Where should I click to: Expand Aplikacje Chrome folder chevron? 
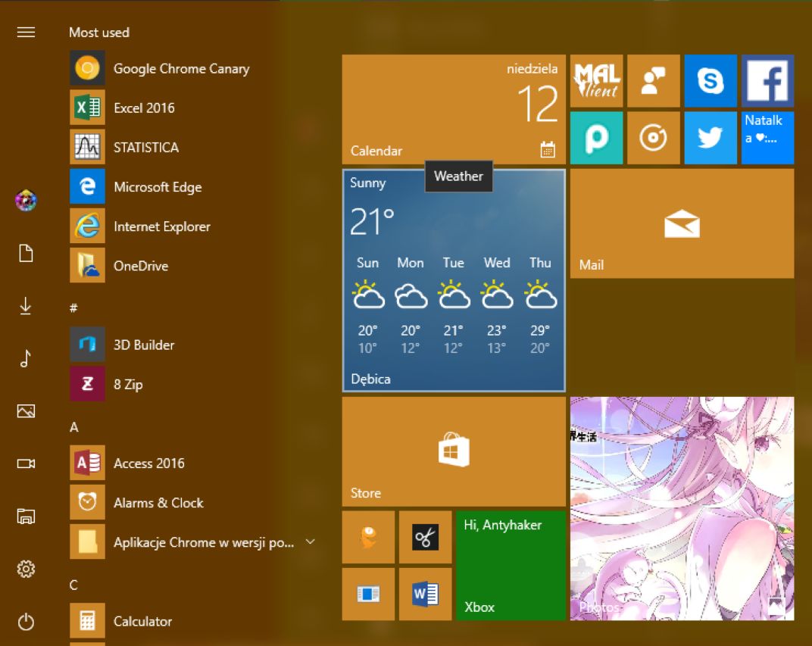click(311, 541)
